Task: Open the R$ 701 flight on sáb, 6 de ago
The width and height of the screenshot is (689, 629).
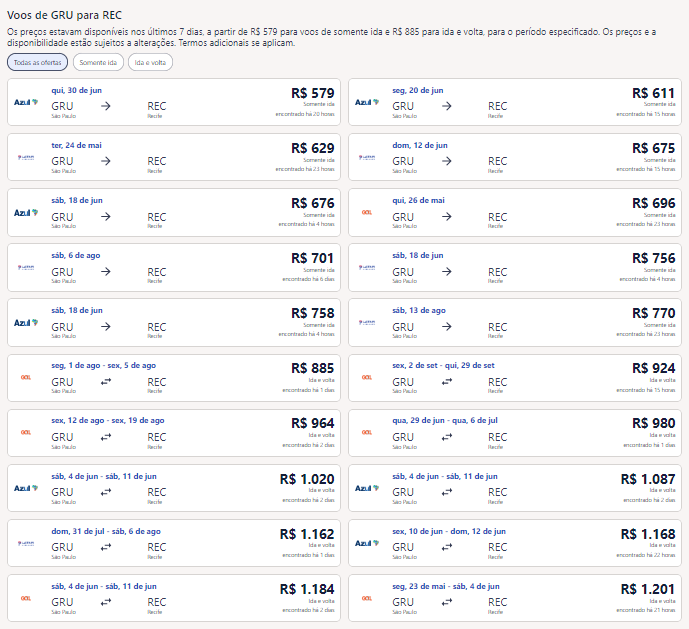Action: tap(174, 268)
